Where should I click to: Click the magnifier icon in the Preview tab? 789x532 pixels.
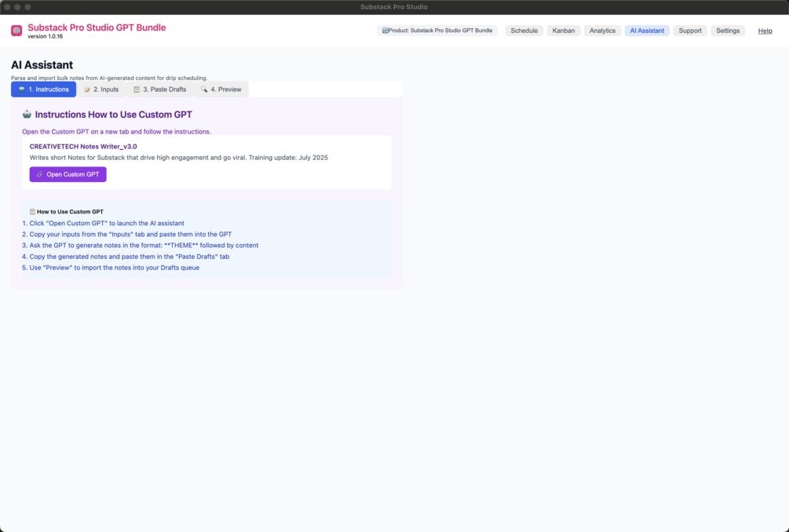[x=204, y=89]
